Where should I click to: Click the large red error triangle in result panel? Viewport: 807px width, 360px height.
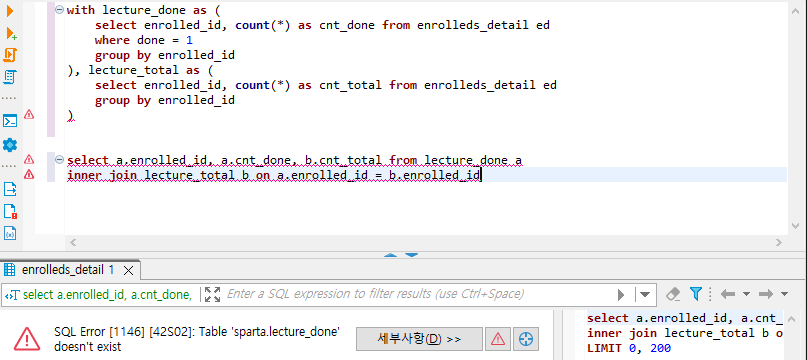27,338
